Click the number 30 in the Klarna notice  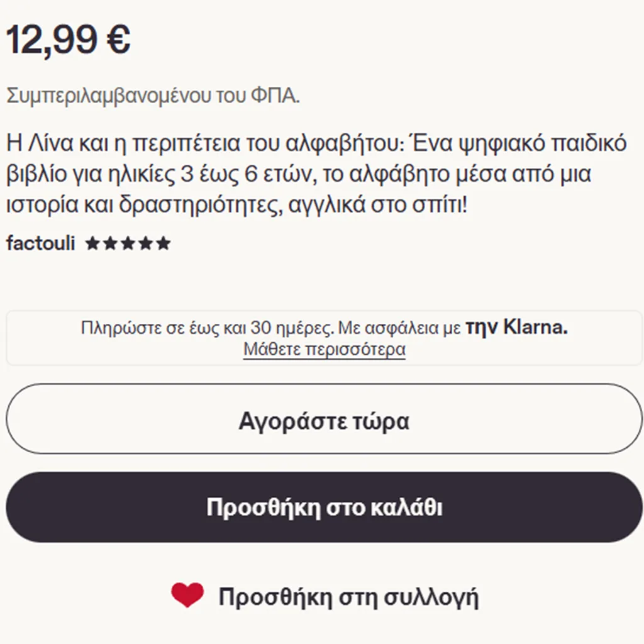click(261, 328)
